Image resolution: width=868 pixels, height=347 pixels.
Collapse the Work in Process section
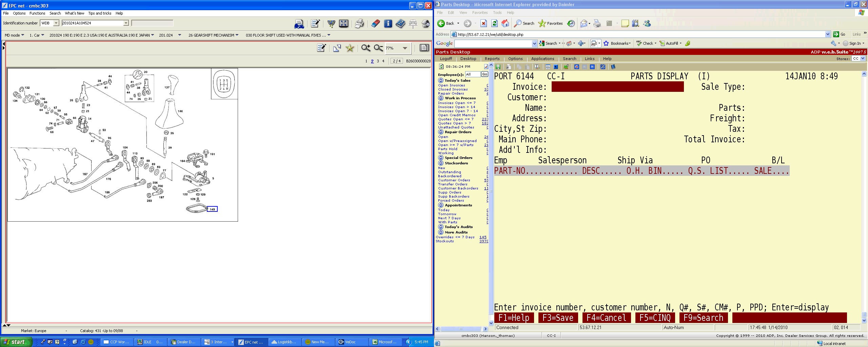(x=440, y=98)
